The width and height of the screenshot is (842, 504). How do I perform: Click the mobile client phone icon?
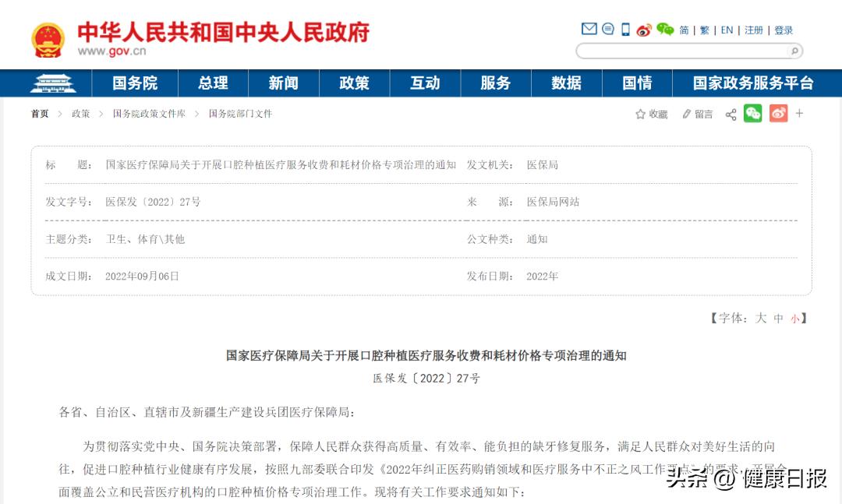tap(624, 29)
